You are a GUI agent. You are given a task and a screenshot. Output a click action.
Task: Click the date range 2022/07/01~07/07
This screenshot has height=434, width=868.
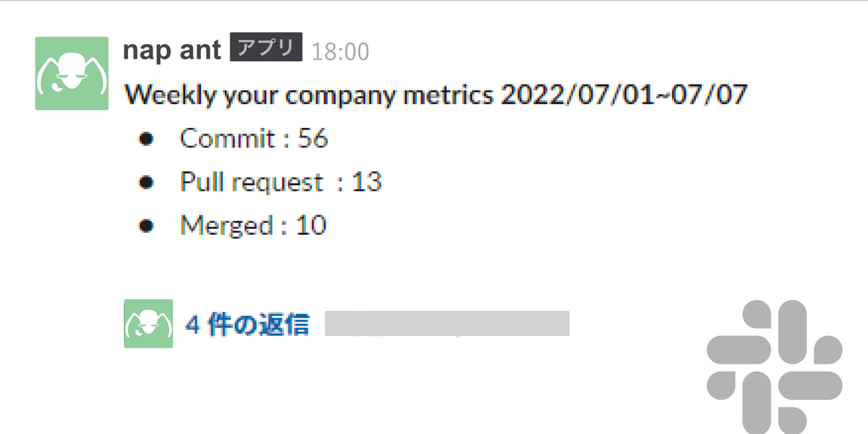point(624,95)
